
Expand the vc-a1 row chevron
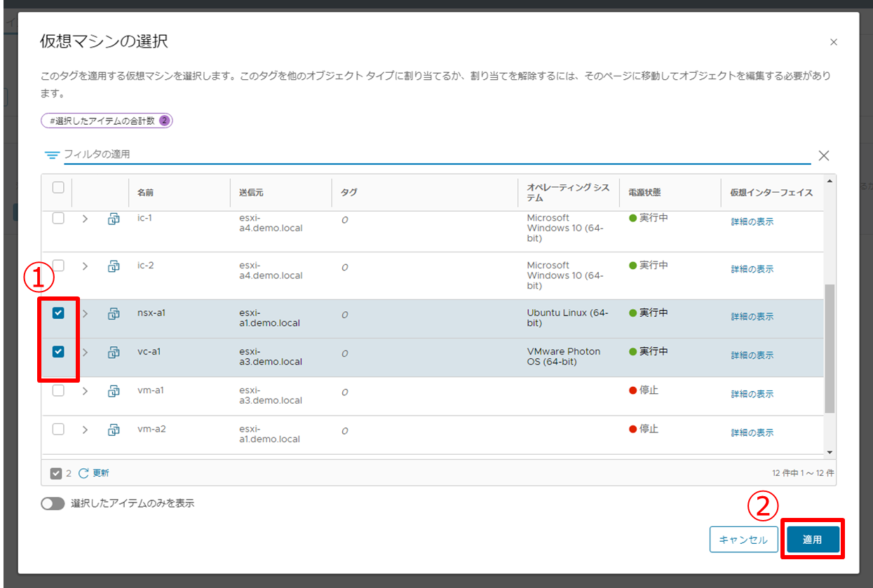tap(85, 353)
